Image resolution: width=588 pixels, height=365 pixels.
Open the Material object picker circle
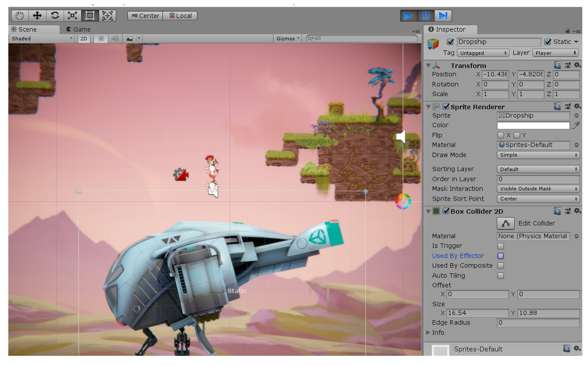click(576, 145)
